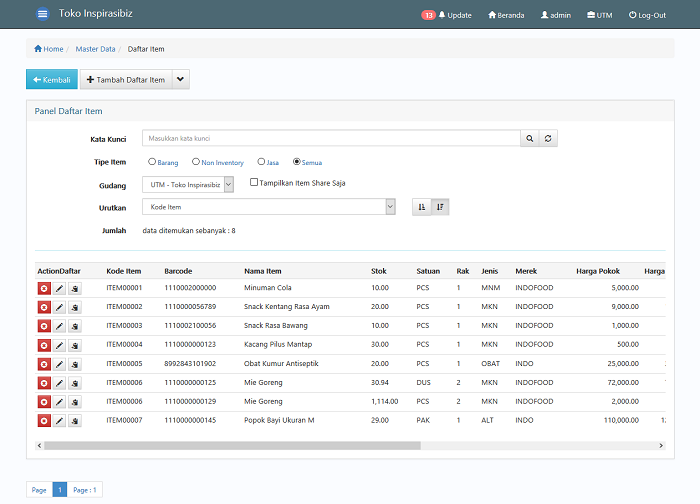700x504 pixels.
Task: Delete the Popok Bayi Ukuran M row
Action: [44, 421]
